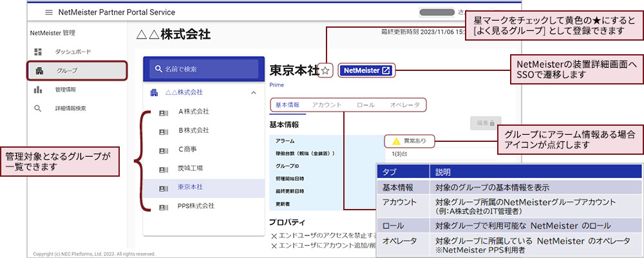Click the group icon beside Ａ株式会社
Viewport: 644px width, 258px height.
pos(164,112)
